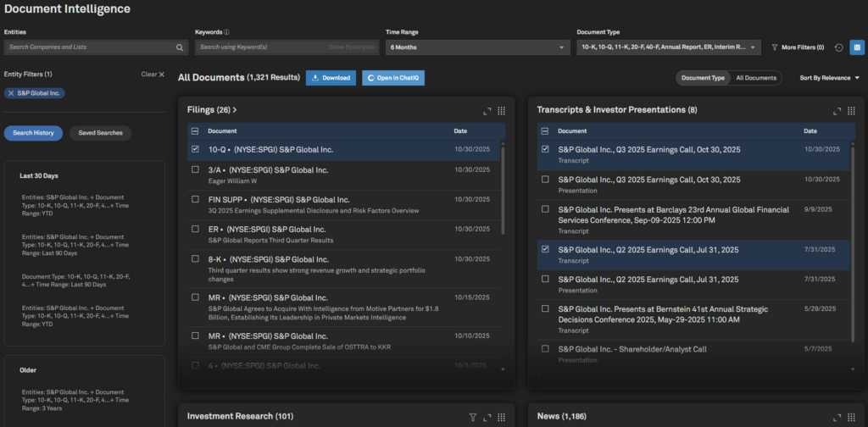
Task: Check the MR With Intelligence acquisition row
Action: pos(195,297)
